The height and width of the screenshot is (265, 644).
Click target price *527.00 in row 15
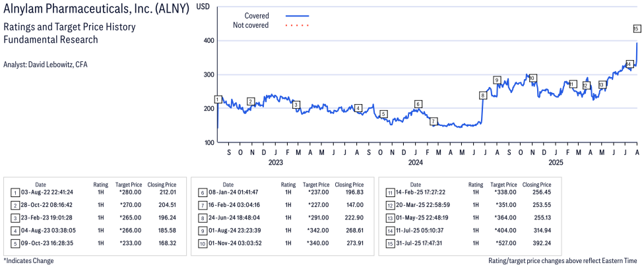[506, 243]
